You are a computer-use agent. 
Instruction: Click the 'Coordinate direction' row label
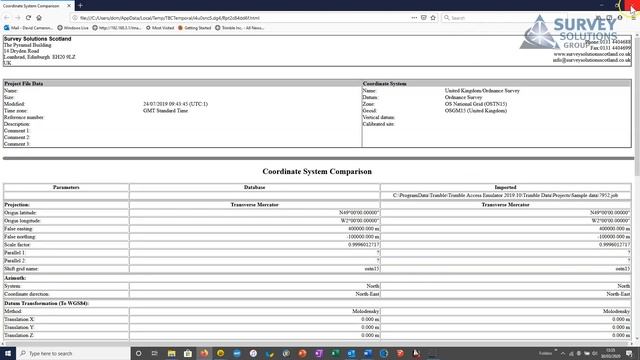(x=27, y=294)
